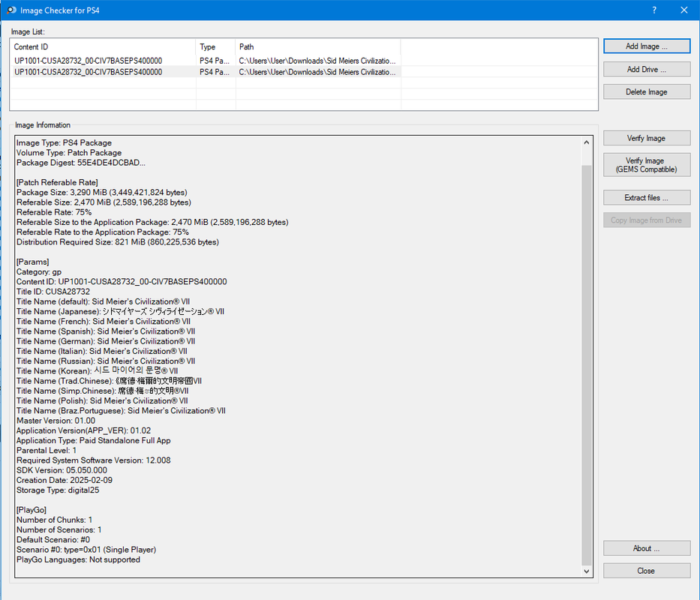
Task: Open the About dialog
Action: (647, 548)
